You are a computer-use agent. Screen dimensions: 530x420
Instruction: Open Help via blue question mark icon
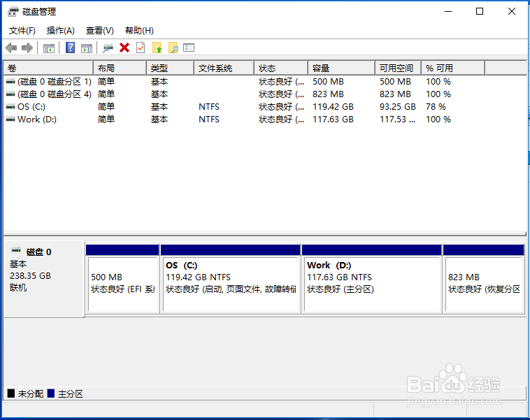(x=71, y=48)
